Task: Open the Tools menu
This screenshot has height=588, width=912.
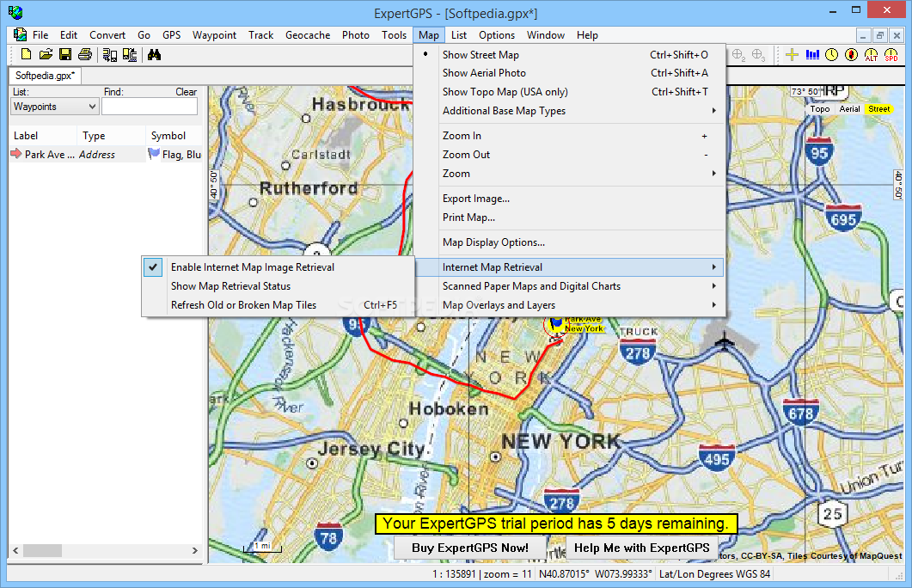Action: (x=394, y=35)
